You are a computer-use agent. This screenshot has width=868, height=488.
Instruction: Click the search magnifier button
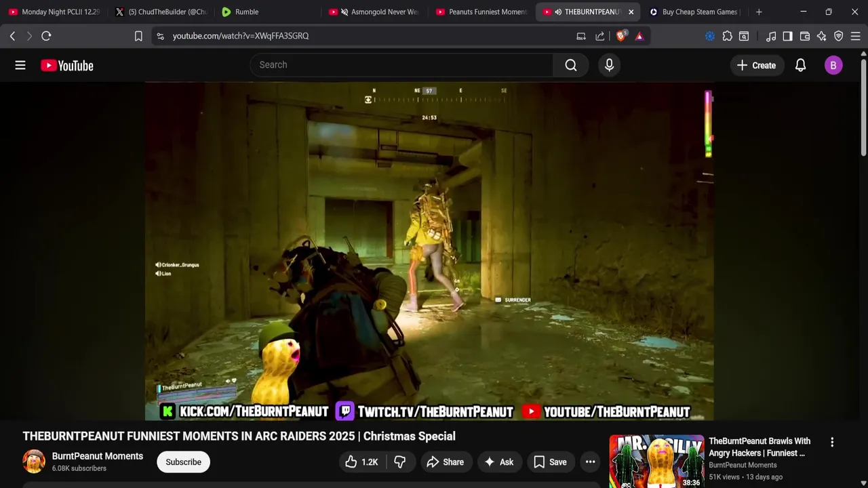571,65
